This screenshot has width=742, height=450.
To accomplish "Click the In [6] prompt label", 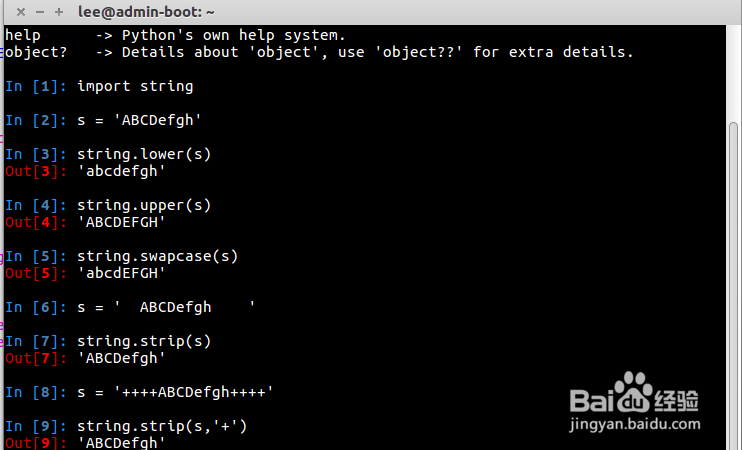I will [37, 307].
